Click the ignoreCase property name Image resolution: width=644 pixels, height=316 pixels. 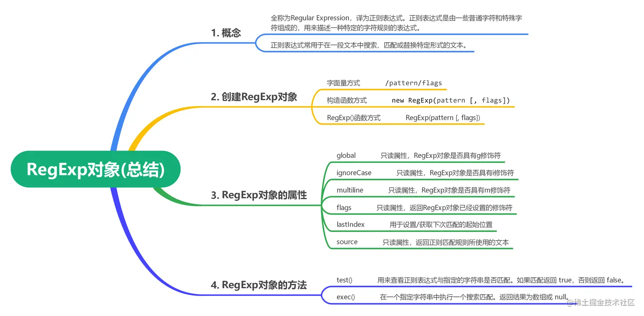[x=354, y=173]
